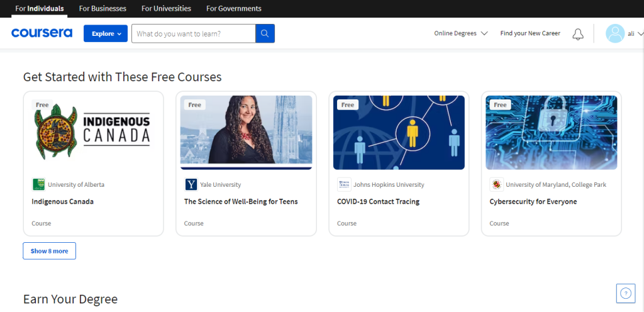Click the Indigenous Canada turtle thumbnail
644x312 pixels.
(x=94, y=133)
